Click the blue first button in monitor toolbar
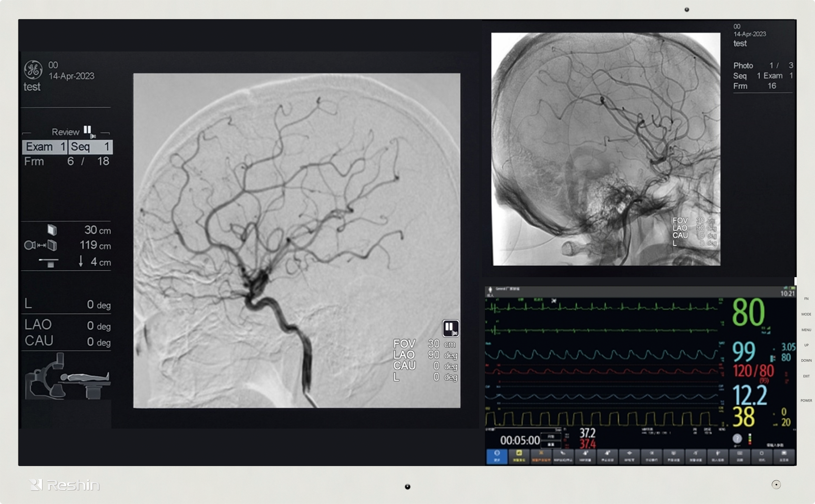815x504 pixels. click(x=497, y=456)
